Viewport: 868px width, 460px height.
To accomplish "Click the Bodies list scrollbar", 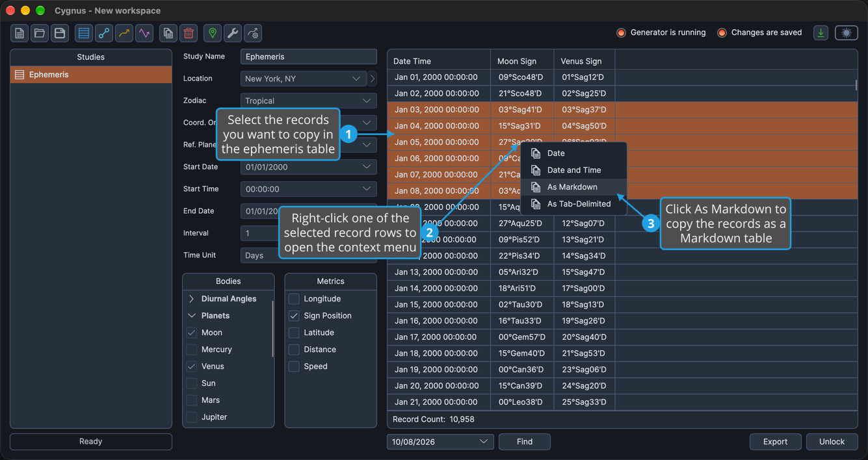I will click(272, 329).
